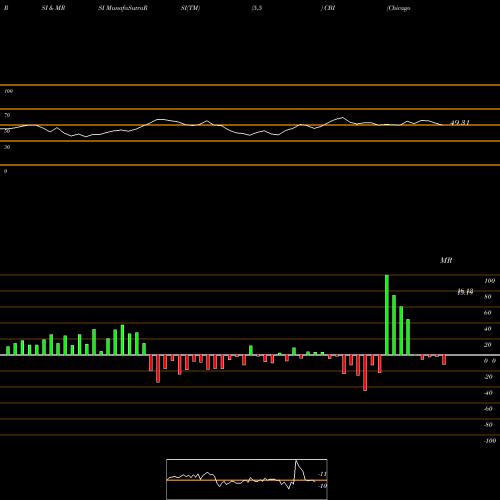Click the 100 axis label of RSI panel
This screenshot has width=500, height=500.
click(x=8, y=91)
